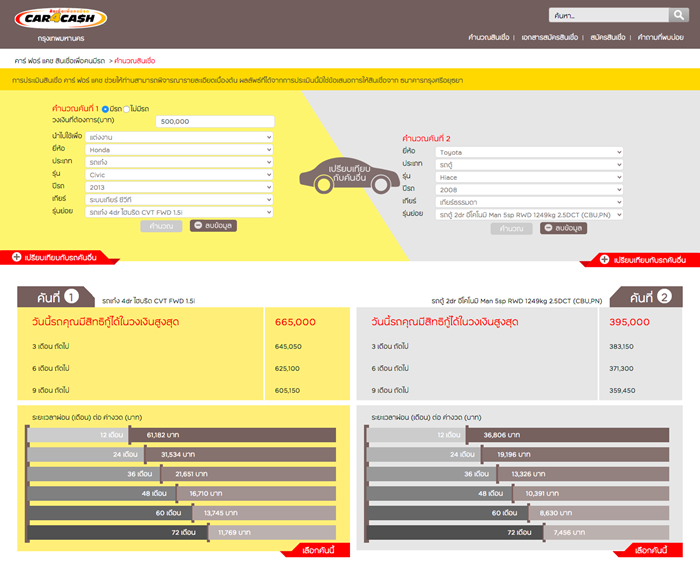Screen dimensions: 700x565
Task: Click the plus icon on left compare banner
Action: 17,257
